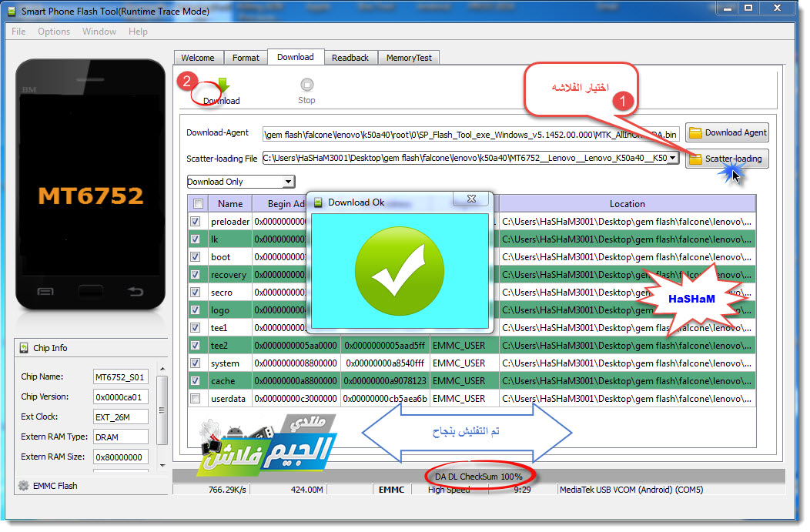
Task: Click the Chip Version field 0x0000ca01
Action: pos(120,397)
